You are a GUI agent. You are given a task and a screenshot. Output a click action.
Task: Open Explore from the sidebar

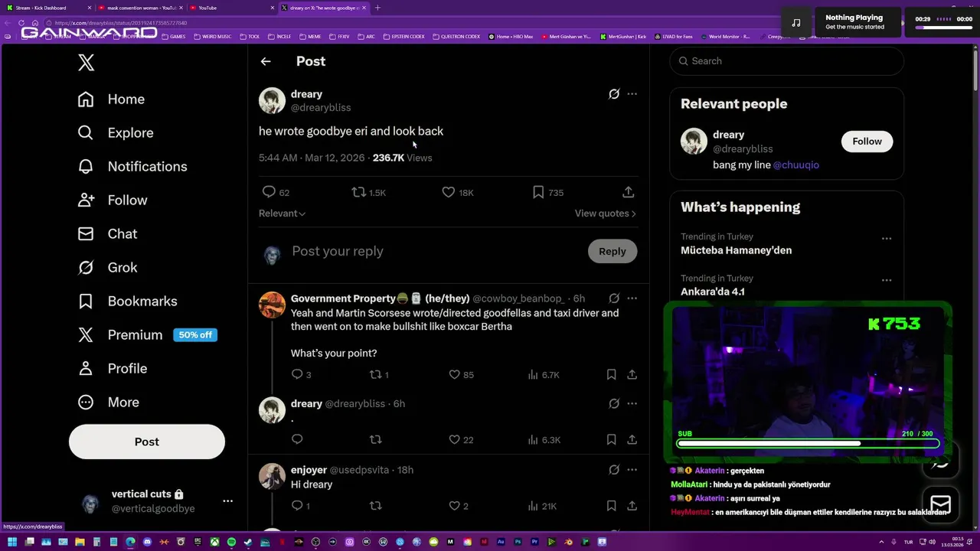[116, 133]
